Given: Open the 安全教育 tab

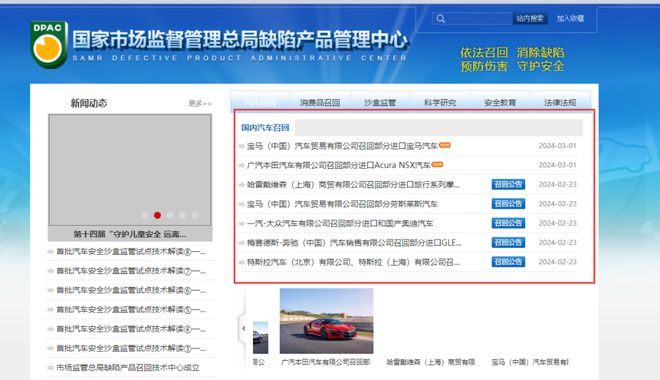Looking at the screenshot, I should pos(500,102).
